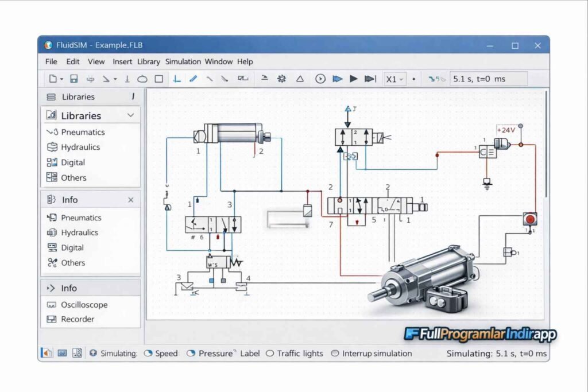Select the rectangle shape tool
This screenshot has width=588, height=392.
coord(159,79)
